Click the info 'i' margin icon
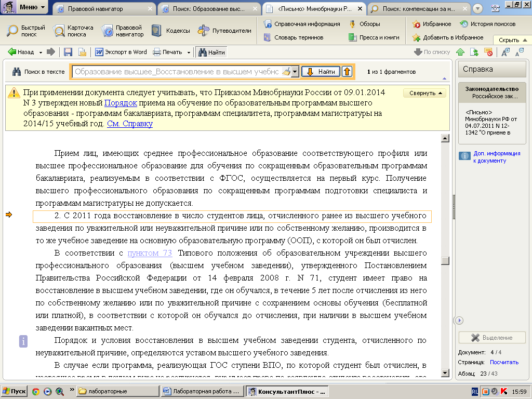The image size is (532, 399). tap(23, 341)
